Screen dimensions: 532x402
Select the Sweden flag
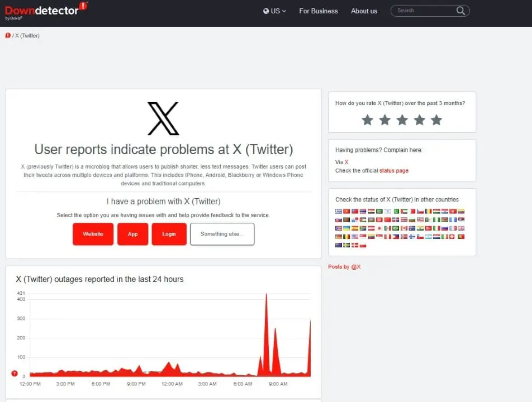[346, 245]
